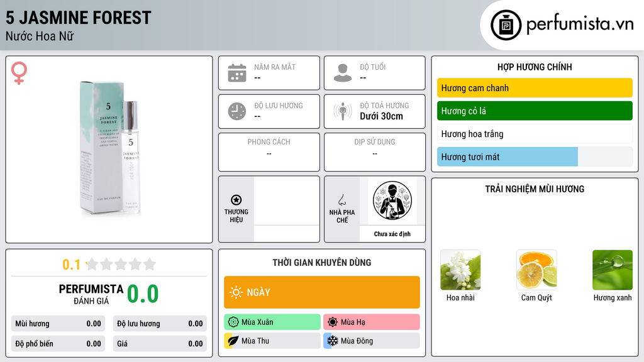Click the pink female gender symbol
The width and height of the screenshot is (644, 362).
19,73
